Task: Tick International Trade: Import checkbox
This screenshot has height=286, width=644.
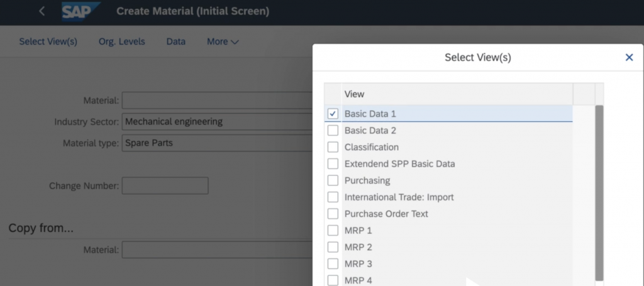Action: coord(333,197)
